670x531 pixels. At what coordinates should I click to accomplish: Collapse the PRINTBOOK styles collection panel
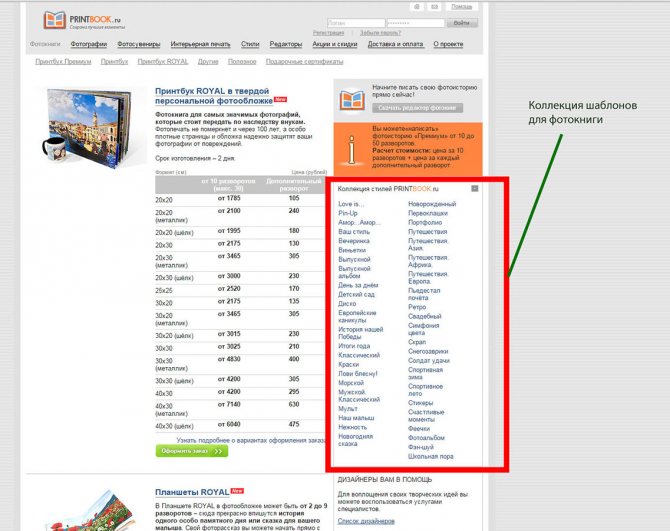point(475,188)
